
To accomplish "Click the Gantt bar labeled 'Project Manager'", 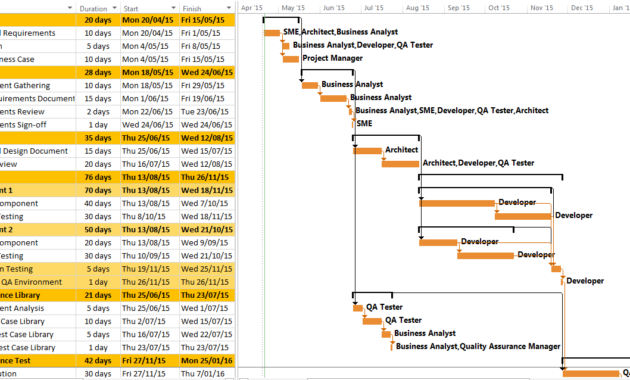I will 291,59.
